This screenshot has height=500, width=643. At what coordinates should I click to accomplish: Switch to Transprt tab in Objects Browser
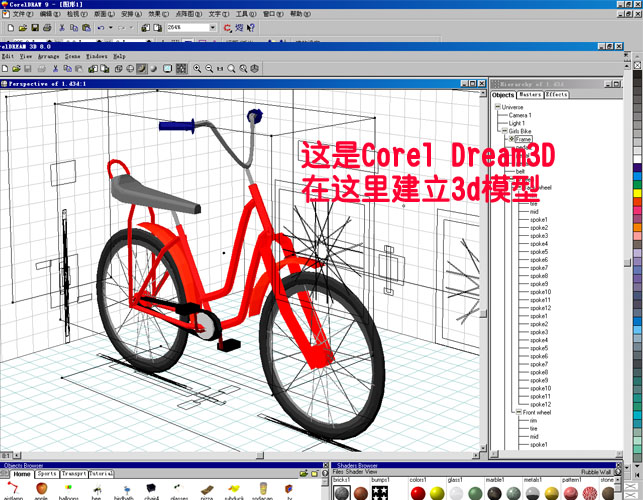pos(74,474)
